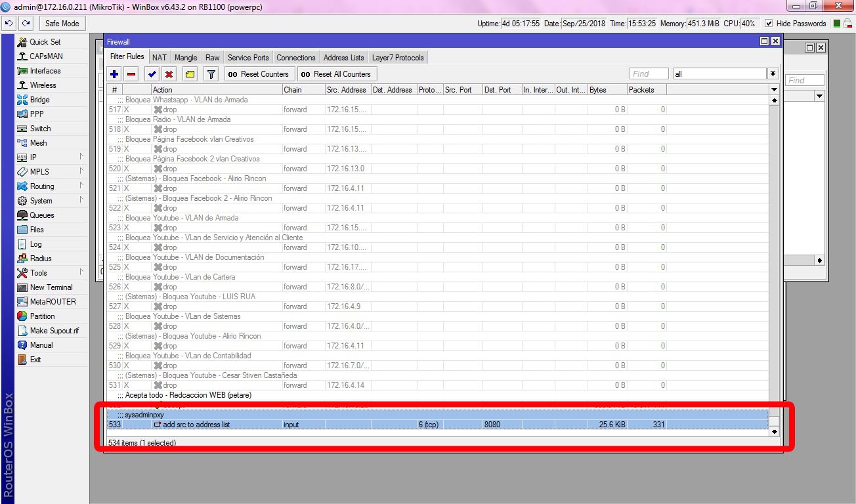Open the 'all' chain filter dropdown
Viewport: 856px width, 504px height.
[773, 74]
